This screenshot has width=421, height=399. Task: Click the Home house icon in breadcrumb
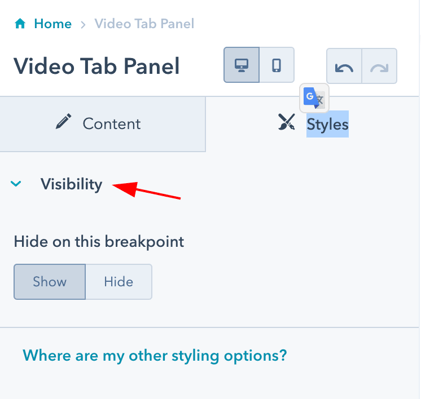20,24
